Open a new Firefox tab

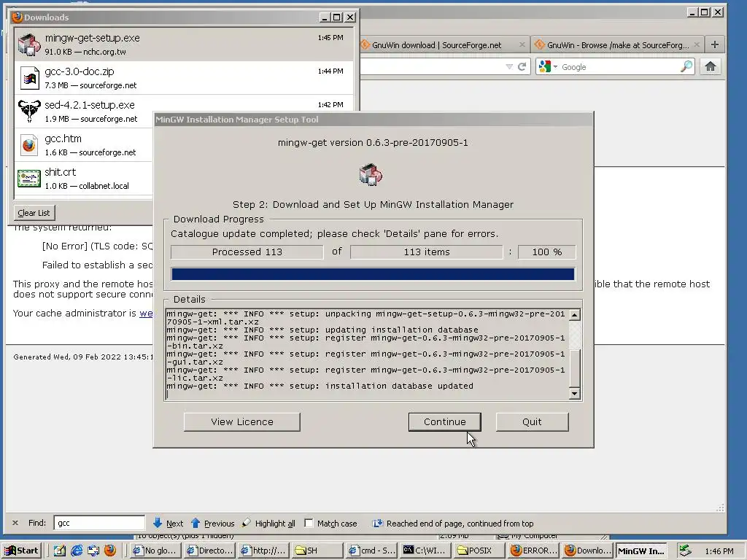coord(714,44)
